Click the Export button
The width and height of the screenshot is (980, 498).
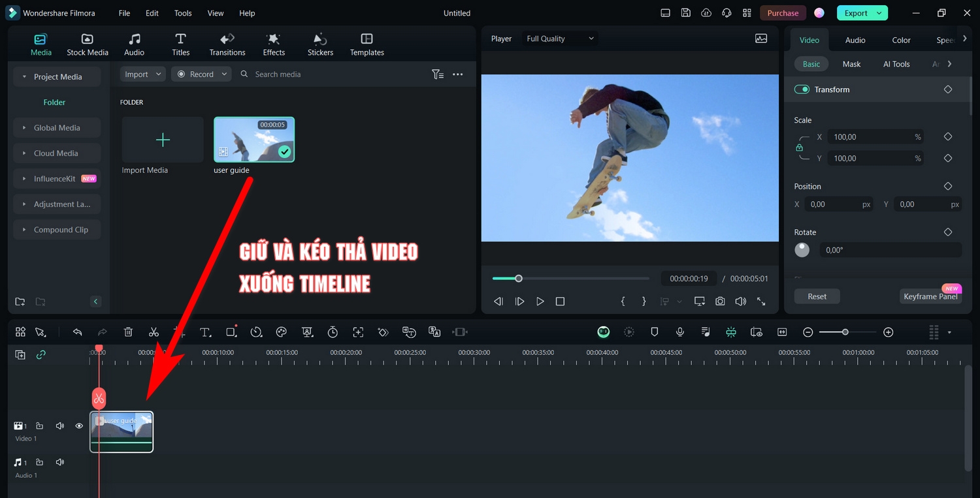[x=857, y=12]
